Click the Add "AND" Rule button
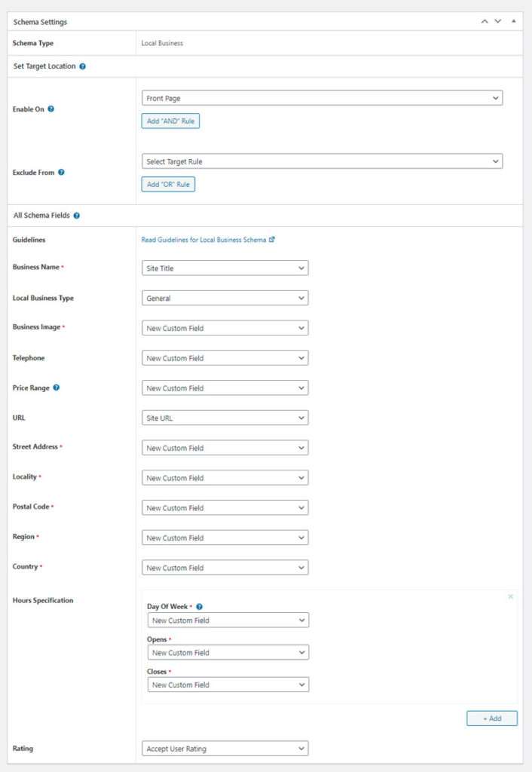 point(170,121)
